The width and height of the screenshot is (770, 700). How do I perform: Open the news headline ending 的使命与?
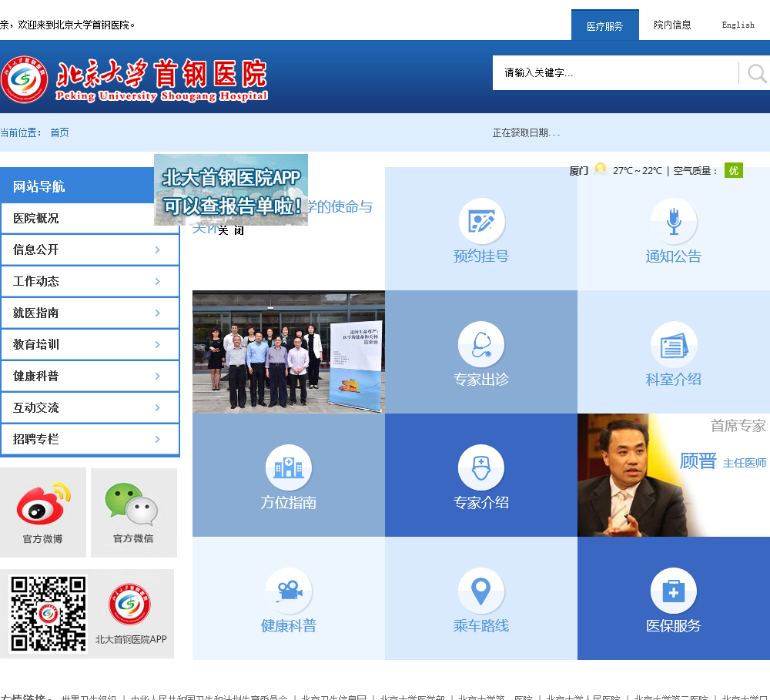click(x=340, y=207)
